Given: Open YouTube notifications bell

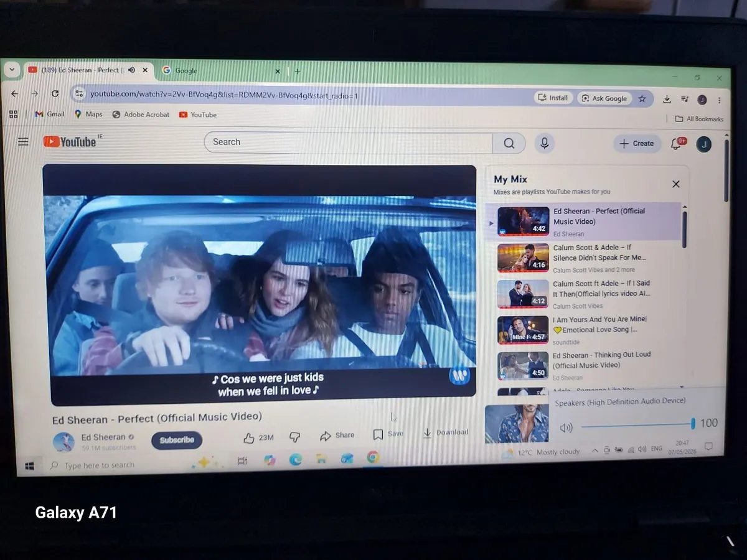Looking at the screenshot, I should click(x=676, y=144).
